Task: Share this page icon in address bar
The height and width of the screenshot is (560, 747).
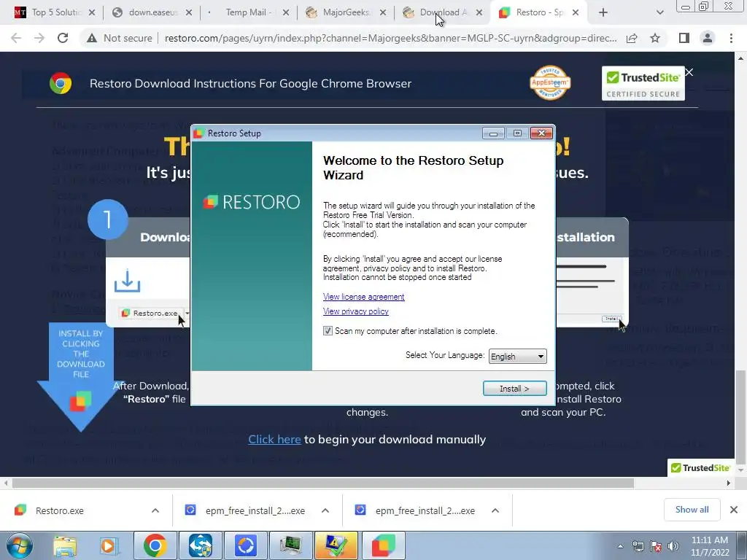Action: (632, 38)
